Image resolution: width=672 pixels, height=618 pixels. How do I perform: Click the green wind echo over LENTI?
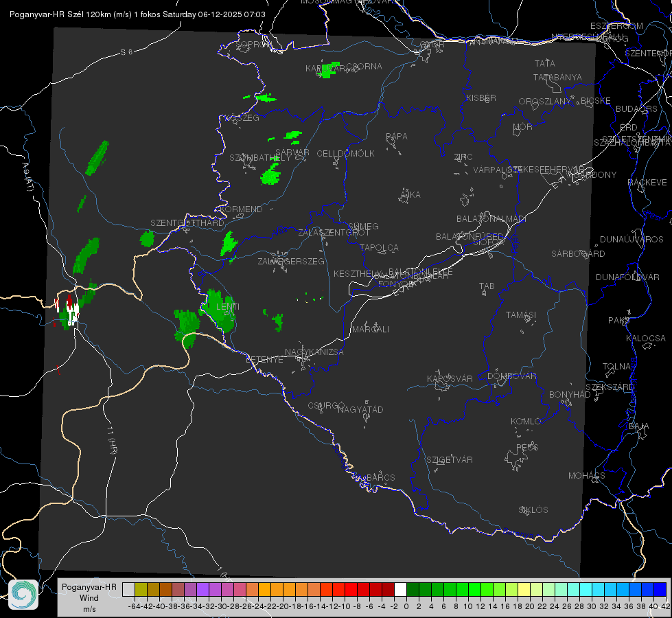pos(220,310)
